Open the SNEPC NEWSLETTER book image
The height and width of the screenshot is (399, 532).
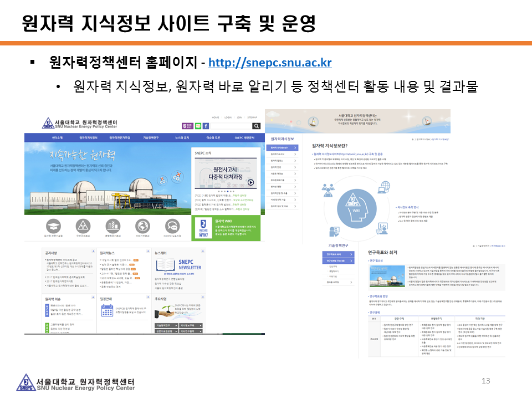point(165,265)
